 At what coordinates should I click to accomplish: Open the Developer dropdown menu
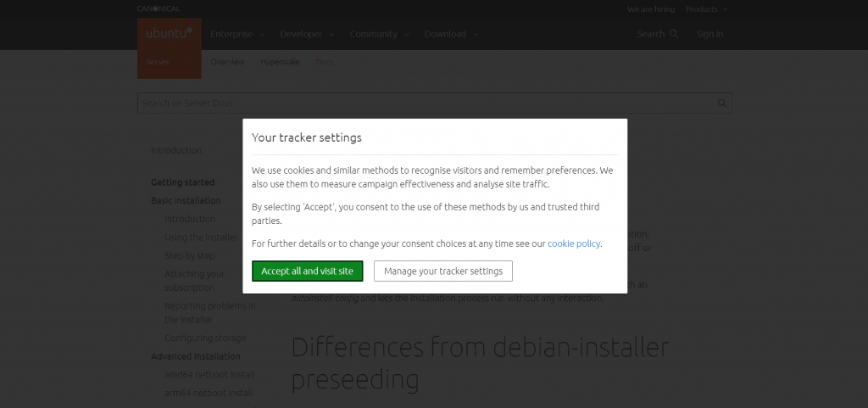(x=307, y=34)
